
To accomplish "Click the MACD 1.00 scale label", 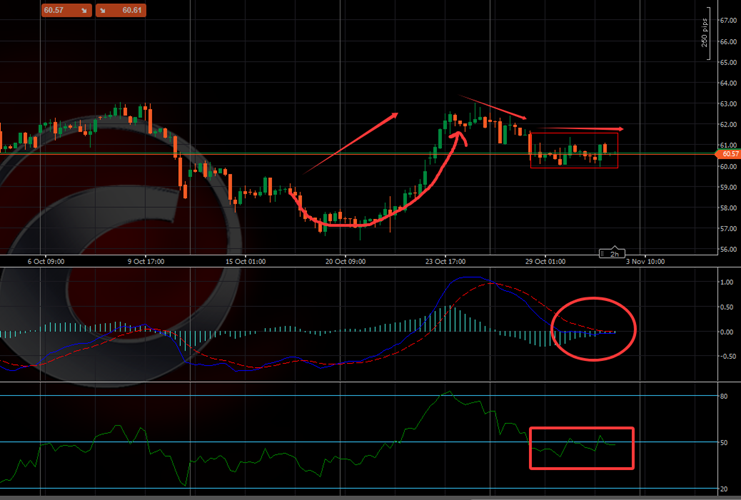I will pos(725,282).
